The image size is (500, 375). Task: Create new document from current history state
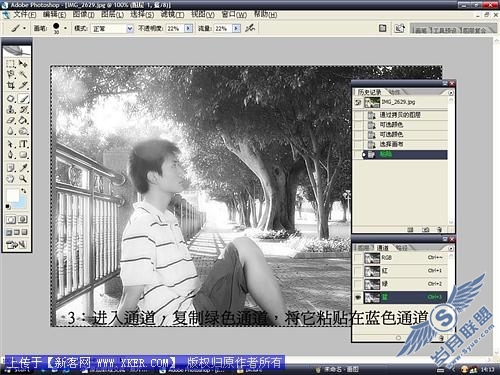410,229
